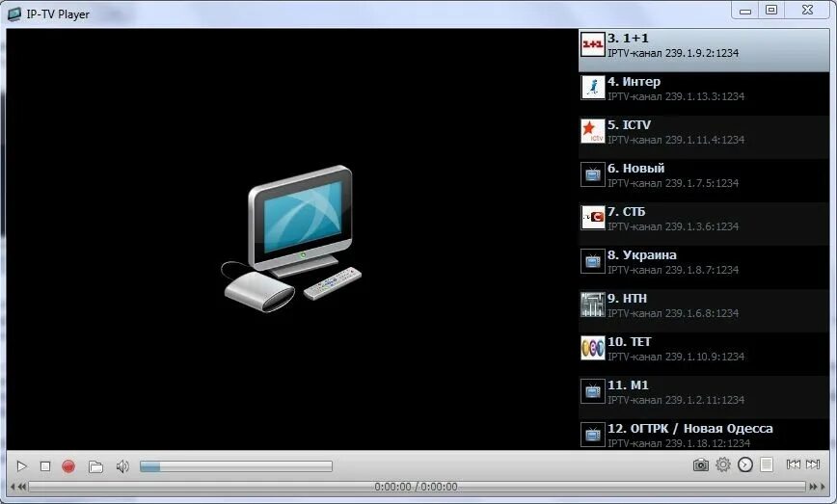Set volume on the volume slider
Viewport: 837px width, 504px height.
coord(236,466)
